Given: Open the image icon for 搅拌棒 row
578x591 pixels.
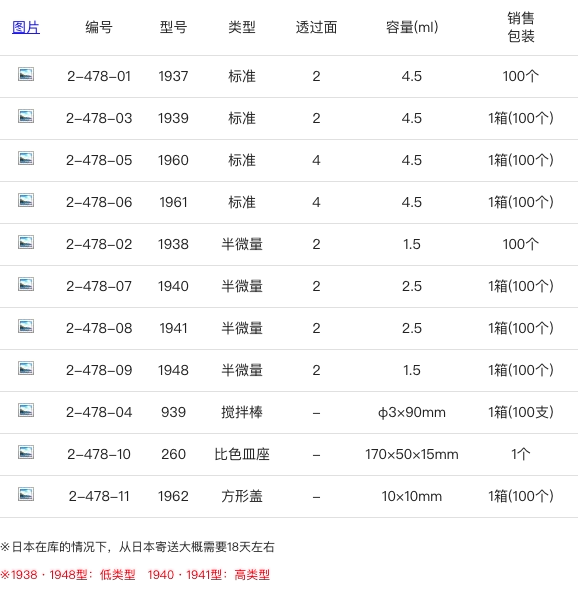Looking at the screenshot, I should [26, 410].
